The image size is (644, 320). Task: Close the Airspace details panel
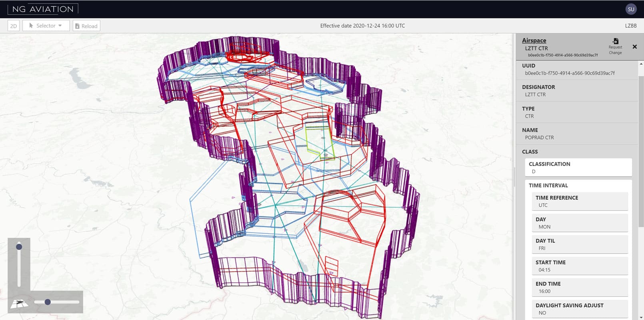634,47
